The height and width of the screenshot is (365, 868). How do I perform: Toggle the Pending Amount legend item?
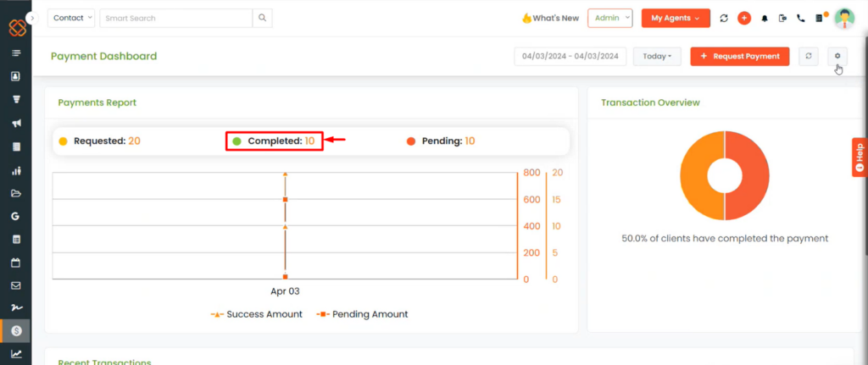(x=362, y=314)
